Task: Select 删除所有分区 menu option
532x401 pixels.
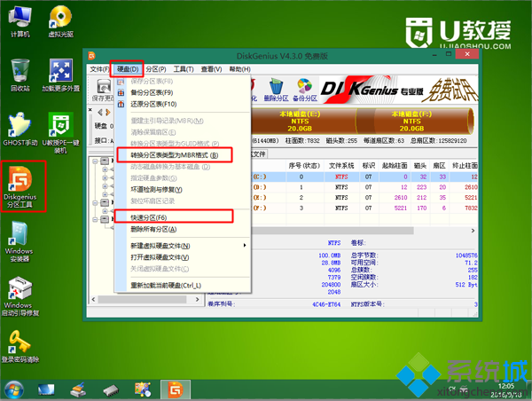Action: (x=157, y=228)
